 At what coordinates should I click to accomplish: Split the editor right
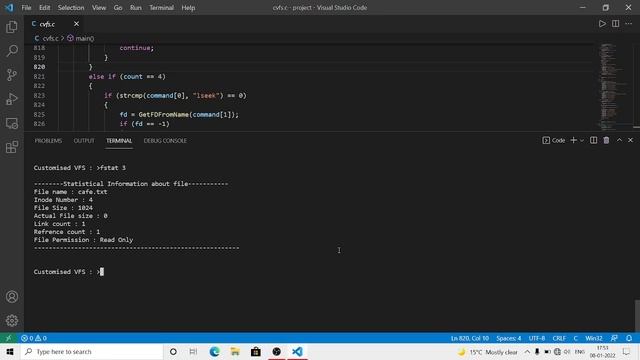click(616, 24)
